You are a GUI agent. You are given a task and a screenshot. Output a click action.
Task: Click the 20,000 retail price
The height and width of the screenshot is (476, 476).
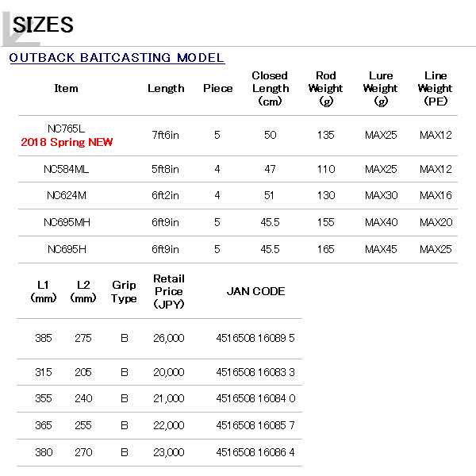pos(169,372)
